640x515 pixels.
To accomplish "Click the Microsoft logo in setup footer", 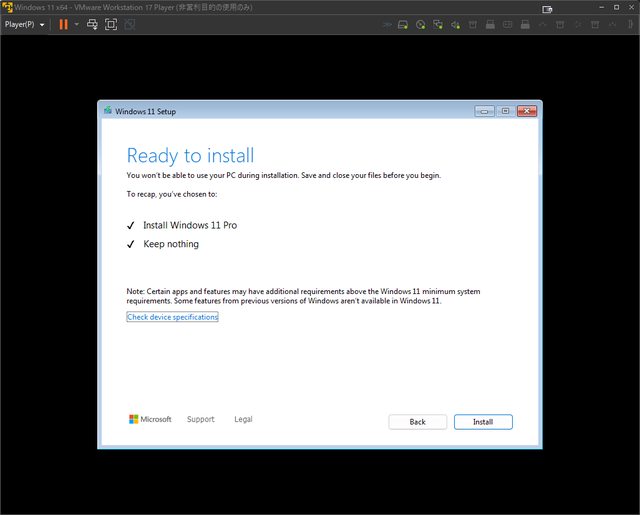I will point(150,419).
